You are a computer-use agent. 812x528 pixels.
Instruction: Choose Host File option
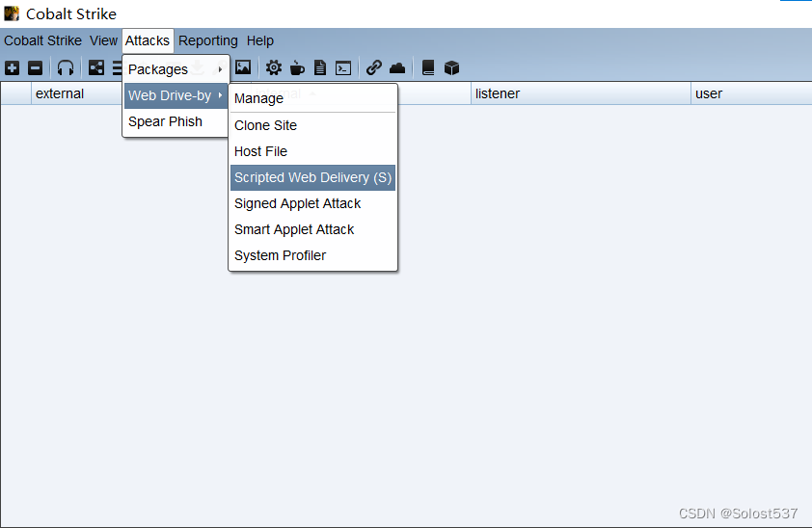(312, 151)
